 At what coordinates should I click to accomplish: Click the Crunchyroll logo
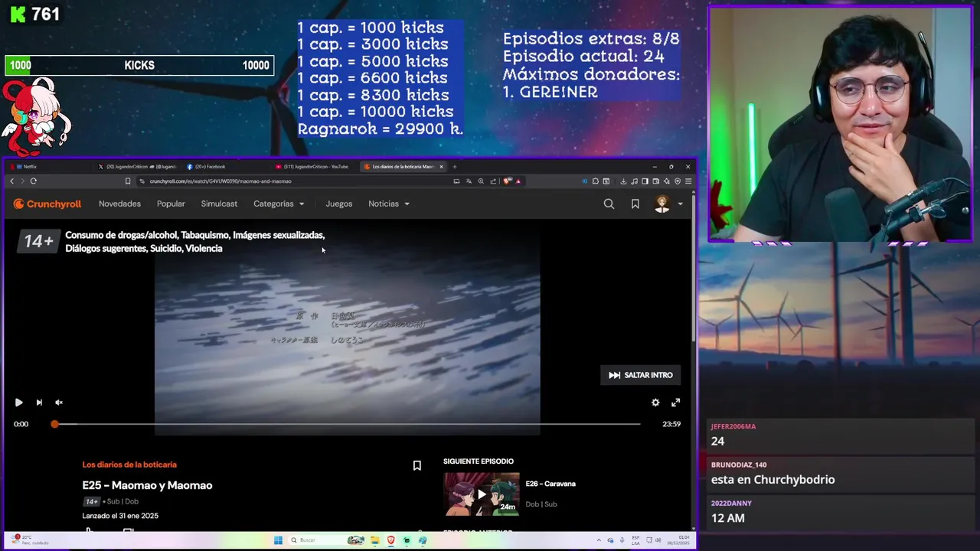[x=47, y=204]
